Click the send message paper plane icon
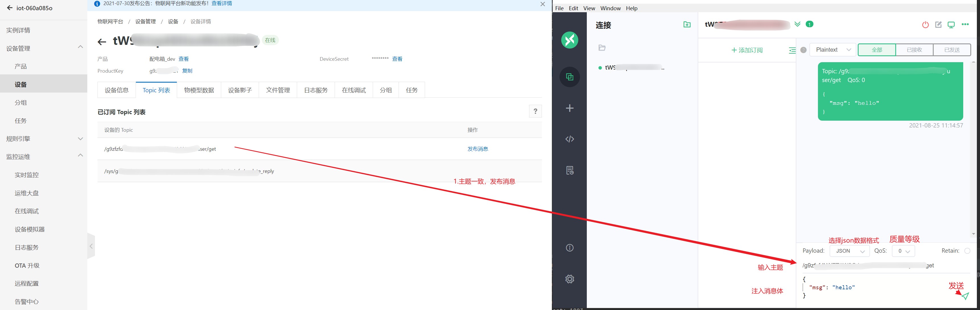Viewport: 980px width, 310px height. point(965,296)
